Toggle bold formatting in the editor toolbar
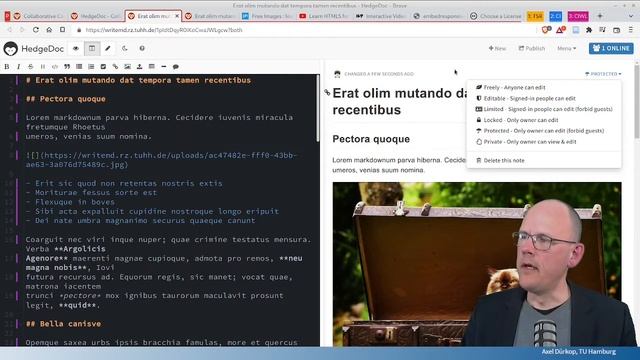The height and width of the screenshot is (360, 640). (x=7, y=67)
